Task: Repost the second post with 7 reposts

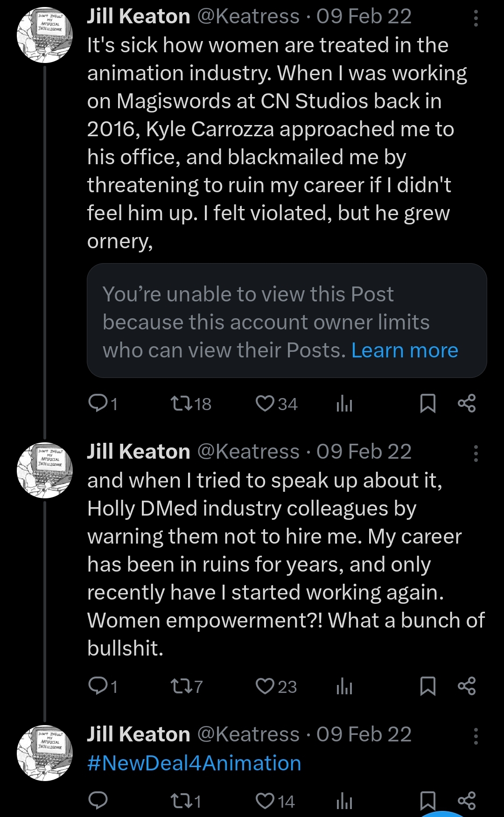Action: point(187,686)
